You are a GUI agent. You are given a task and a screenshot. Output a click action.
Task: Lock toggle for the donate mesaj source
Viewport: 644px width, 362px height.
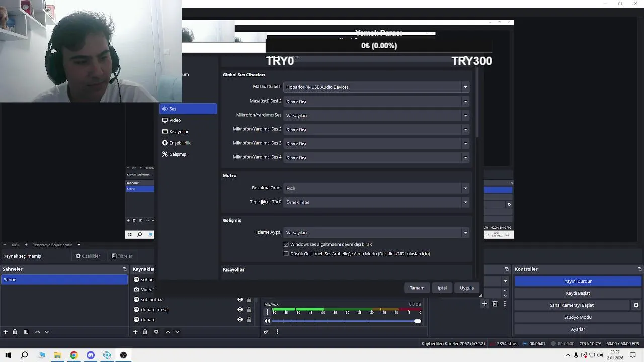pyautogui.click(x=249, y=310)
